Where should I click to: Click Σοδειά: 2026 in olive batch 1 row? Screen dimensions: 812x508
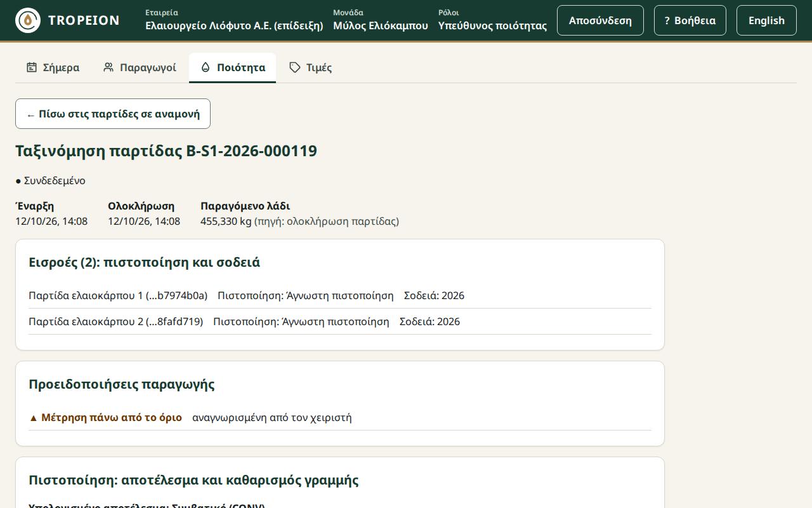(x=434, y=296)
